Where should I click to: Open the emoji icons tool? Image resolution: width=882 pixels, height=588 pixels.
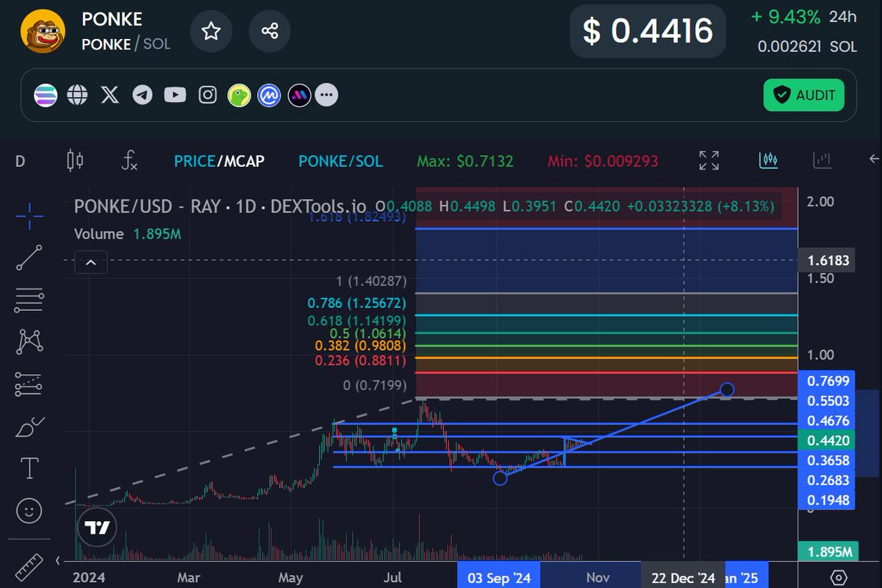(x=29, y=510)
